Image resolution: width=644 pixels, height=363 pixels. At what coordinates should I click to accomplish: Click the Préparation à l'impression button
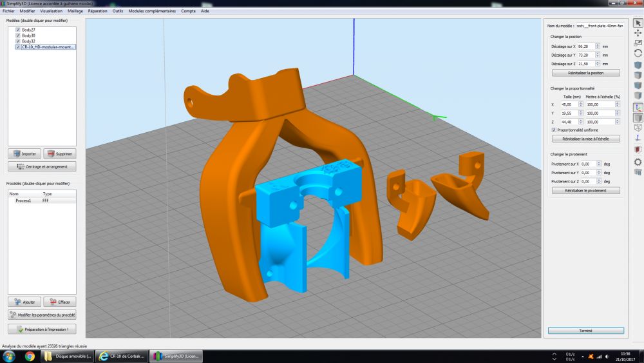(x=42, y=329)
